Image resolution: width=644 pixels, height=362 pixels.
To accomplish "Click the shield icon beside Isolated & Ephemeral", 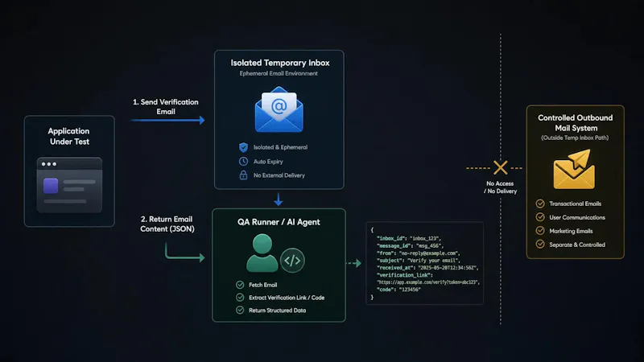I will pyautogui.click(x=243, y=147).
